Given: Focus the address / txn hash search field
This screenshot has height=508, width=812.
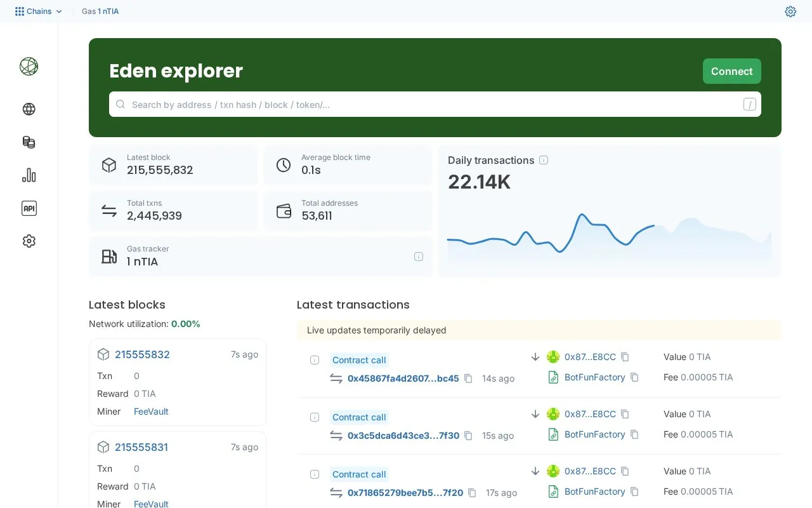Looking at the screenshot, I should (x=435, y=104).
